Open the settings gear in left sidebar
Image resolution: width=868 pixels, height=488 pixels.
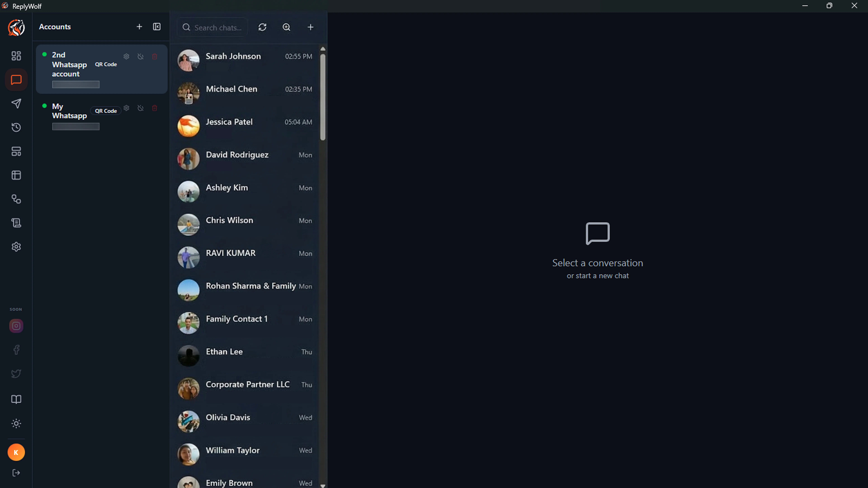(16, 247)
